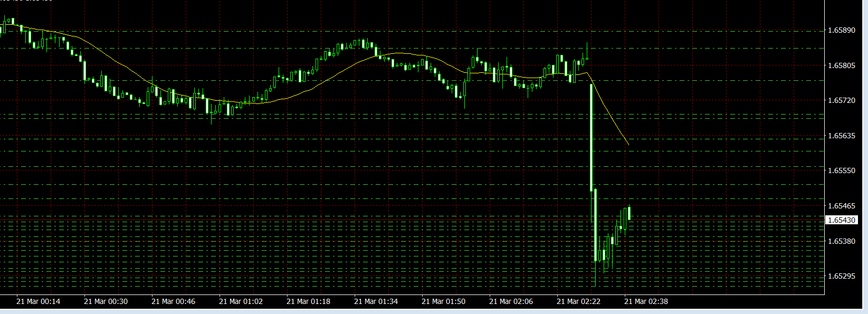Click the 21 Mar 01:18 time label
The height and width of the screenshot is (314, 868).
point(308,301)
